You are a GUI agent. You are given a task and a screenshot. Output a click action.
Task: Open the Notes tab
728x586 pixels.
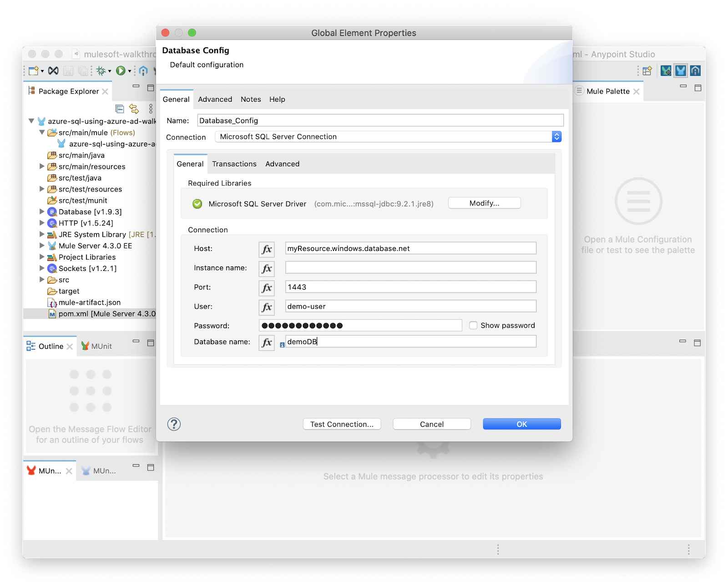(251, 100)
